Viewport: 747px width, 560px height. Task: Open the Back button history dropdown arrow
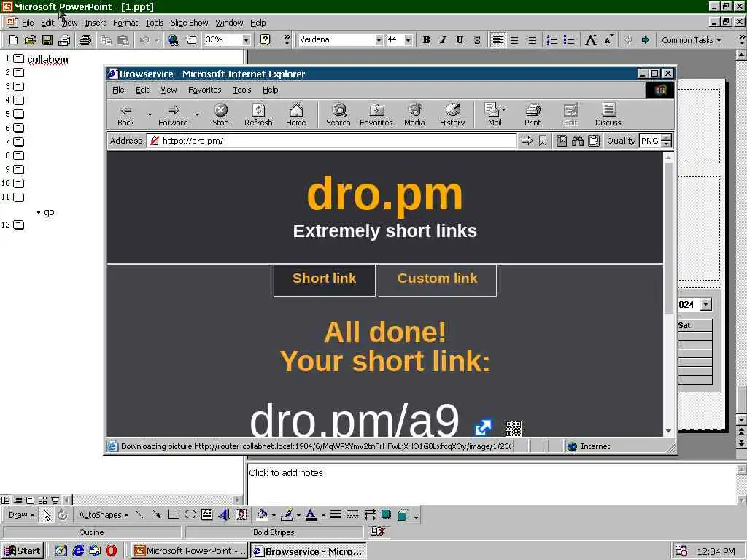149,114
